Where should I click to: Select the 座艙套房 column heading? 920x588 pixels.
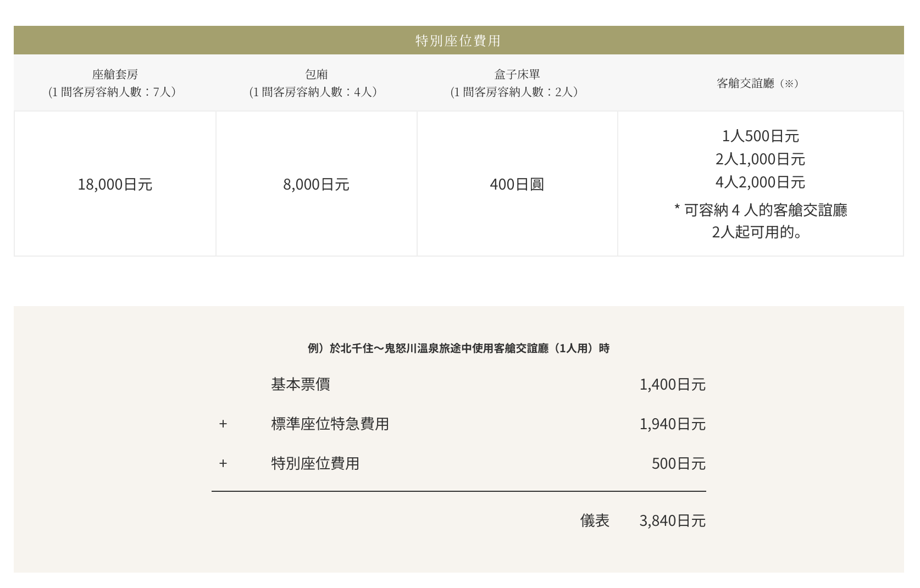(x=115, y=74)
